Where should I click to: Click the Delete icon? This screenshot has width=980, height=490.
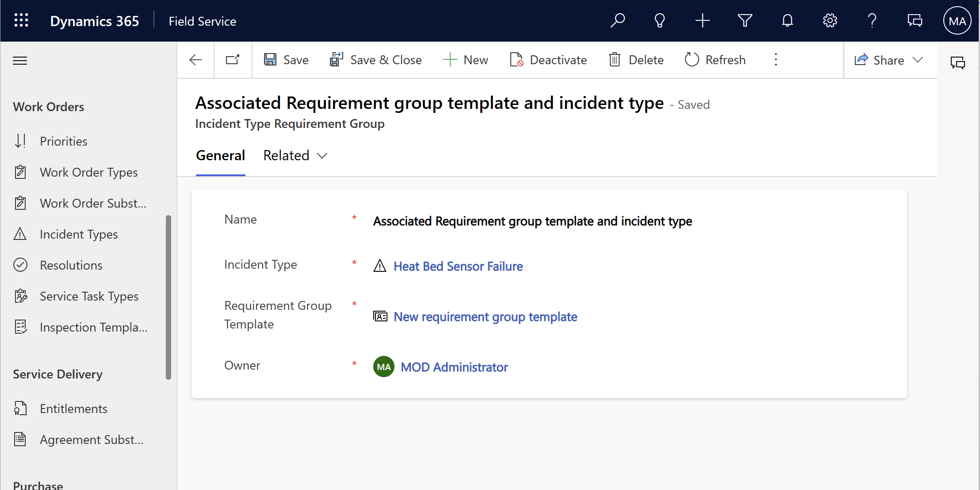[615, 60]
